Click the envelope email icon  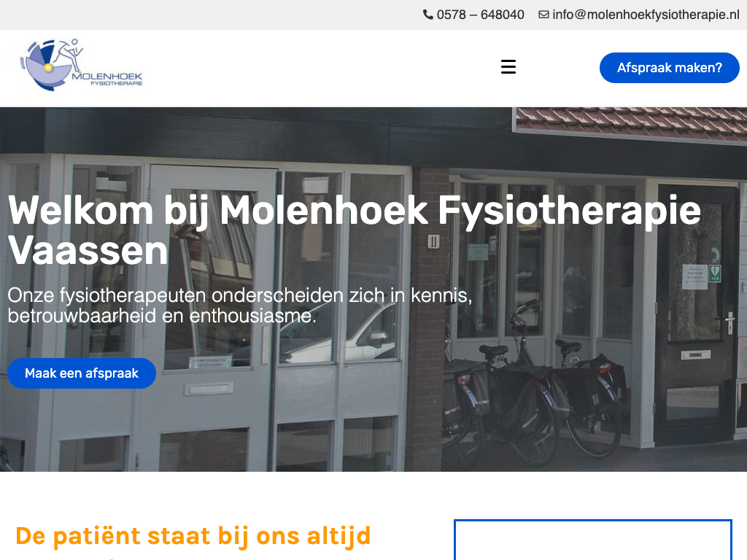point(543,15)
